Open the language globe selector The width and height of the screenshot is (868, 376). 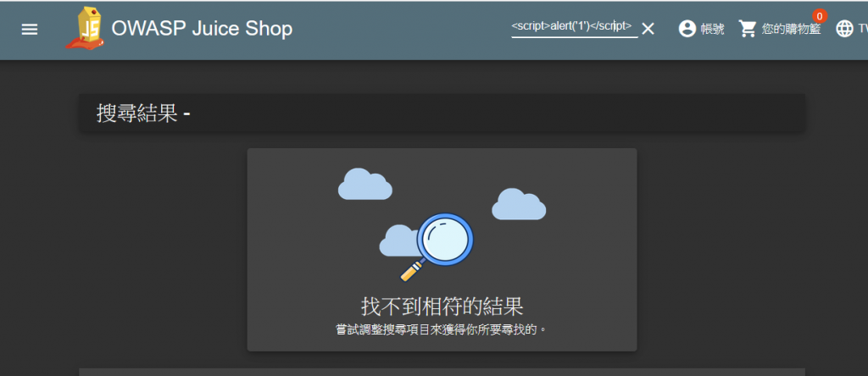[845, 29]
